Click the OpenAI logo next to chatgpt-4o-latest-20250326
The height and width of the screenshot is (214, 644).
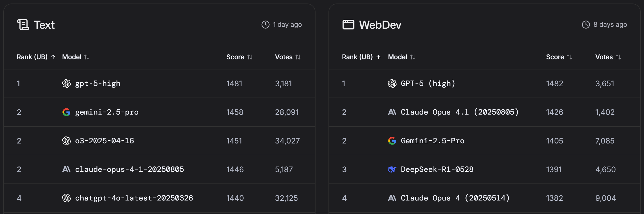[66, 198]
